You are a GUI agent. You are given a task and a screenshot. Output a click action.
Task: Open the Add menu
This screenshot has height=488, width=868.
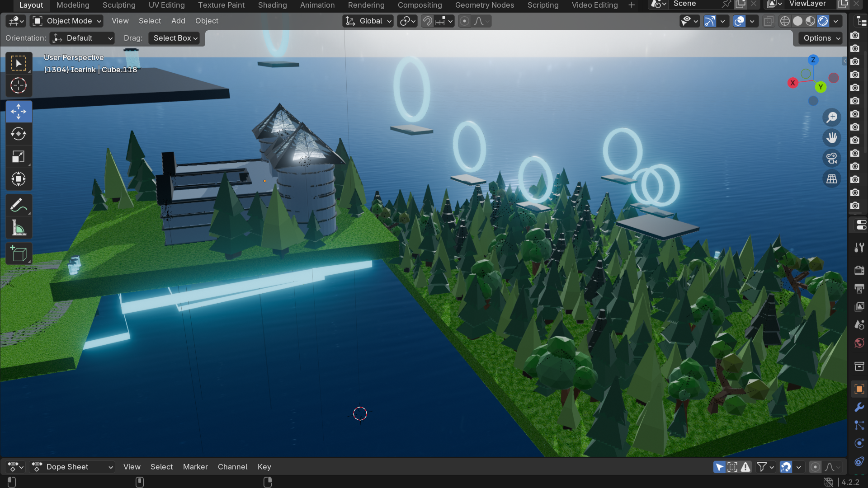(x=178, y=21)
